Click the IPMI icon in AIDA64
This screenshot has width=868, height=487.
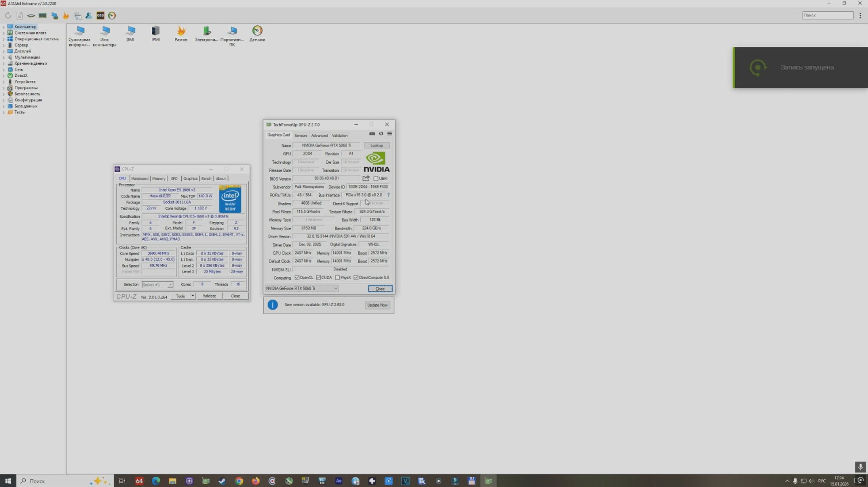click(x=155, y=33)
